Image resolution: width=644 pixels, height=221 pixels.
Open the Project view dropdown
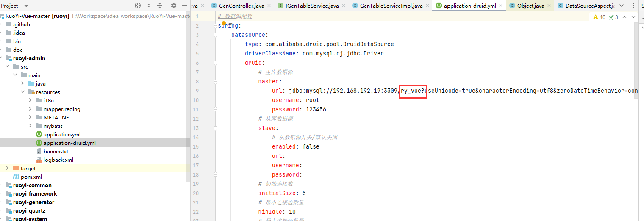pyautogui.click(x=26, y=6)
